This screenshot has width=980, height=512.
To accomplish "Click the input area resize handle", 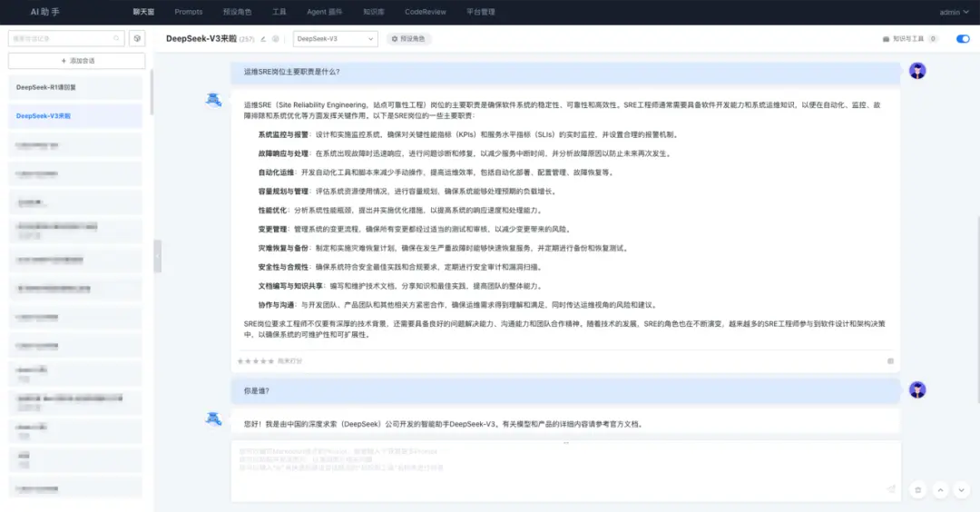I will (x=565, y=443).
